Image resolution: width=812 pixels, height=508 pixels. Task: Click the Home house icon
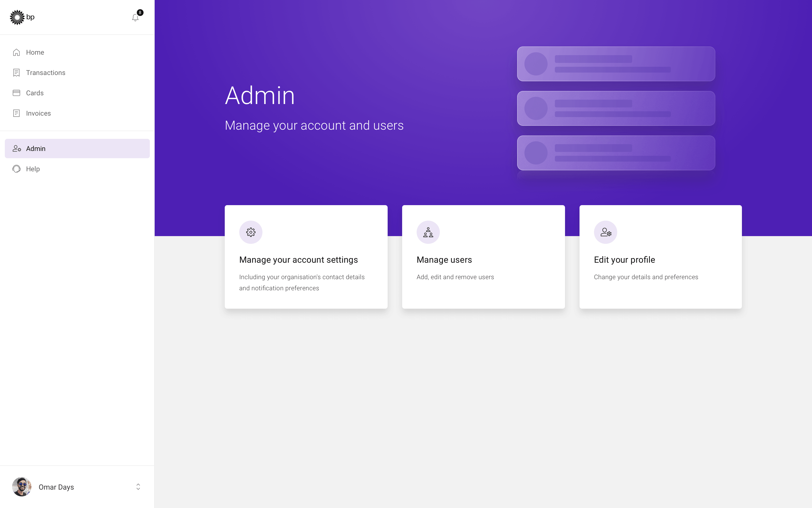point(16,52)
